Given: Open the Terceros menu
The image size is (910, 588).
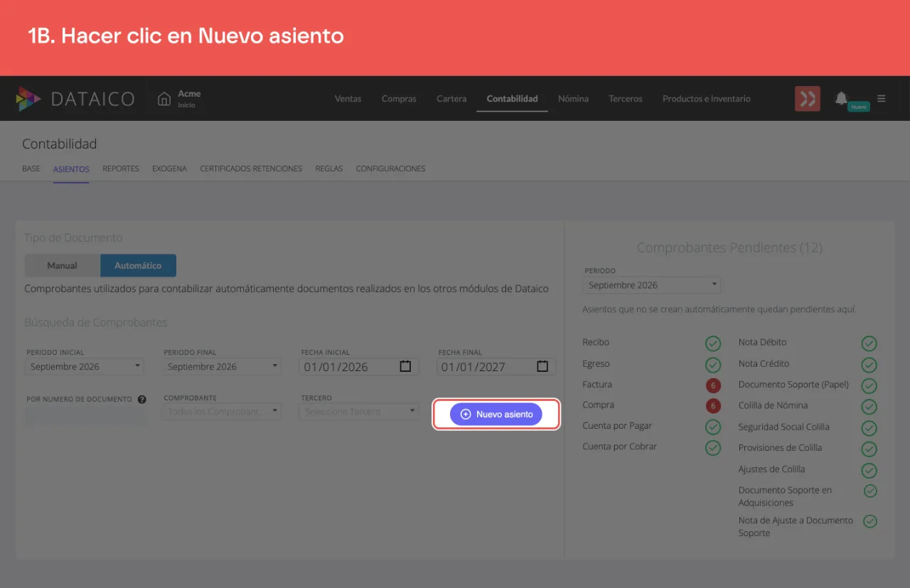Looking at the screenshot, I should [x=626, y=99].
